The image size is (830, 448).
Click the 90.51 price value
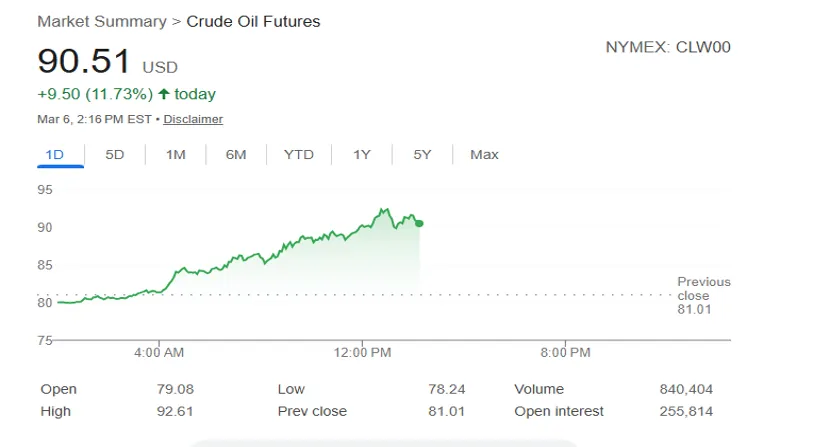84,62
